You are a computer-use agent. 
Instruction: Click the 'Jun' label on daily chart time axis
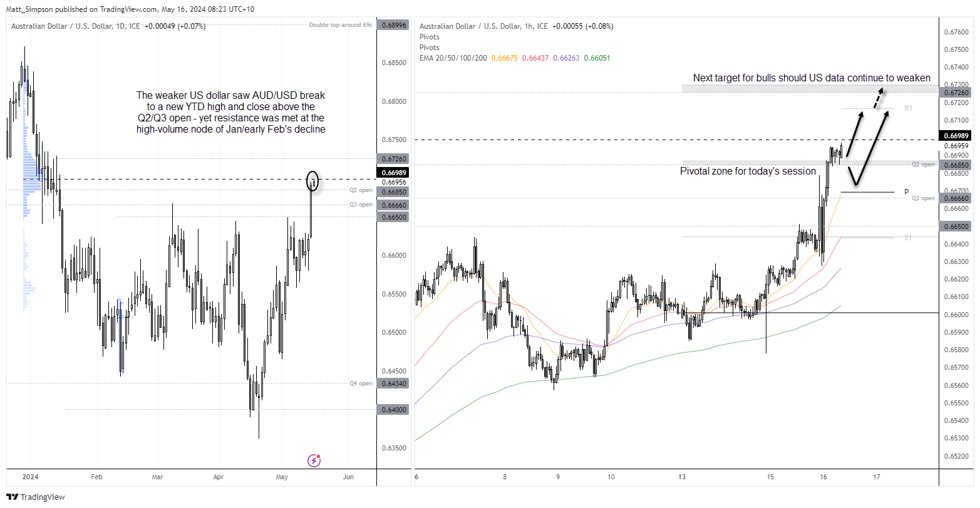[349, 477]
